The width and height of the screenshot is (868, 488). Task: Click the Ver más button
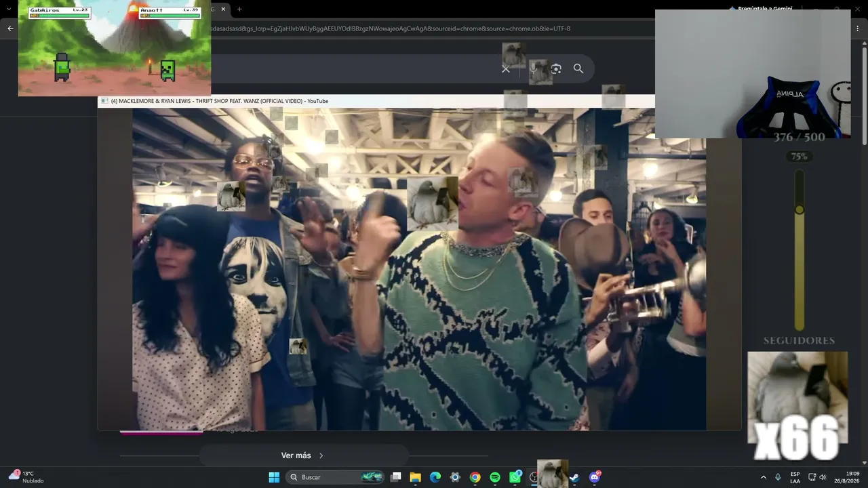pos(303,455)
